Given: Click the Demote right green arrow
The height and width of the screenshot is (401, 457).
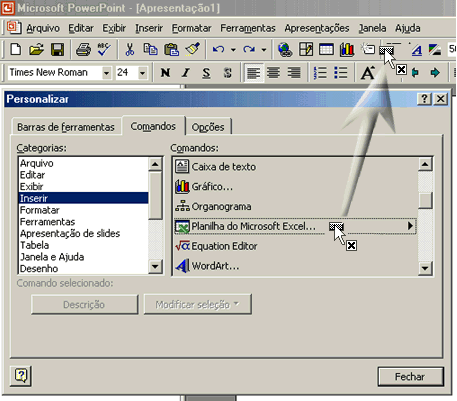Looking at the screenshot, I should pos(435,73).
